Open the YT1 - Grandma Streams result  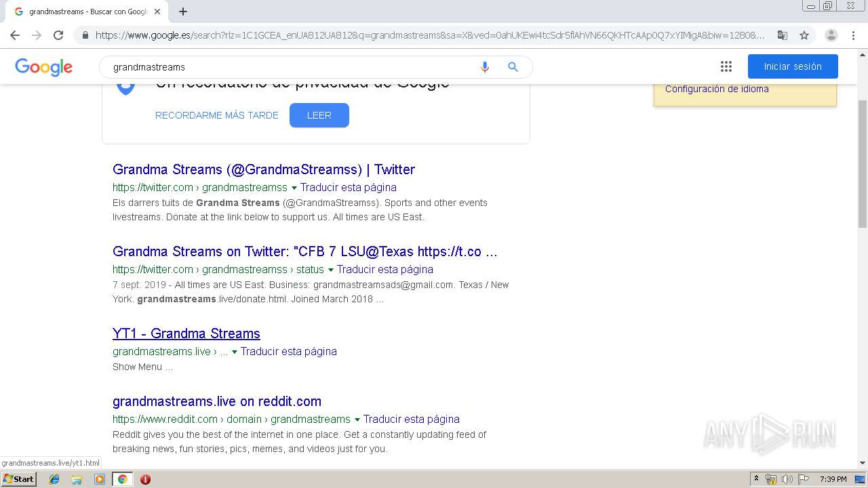pos(186,333)
